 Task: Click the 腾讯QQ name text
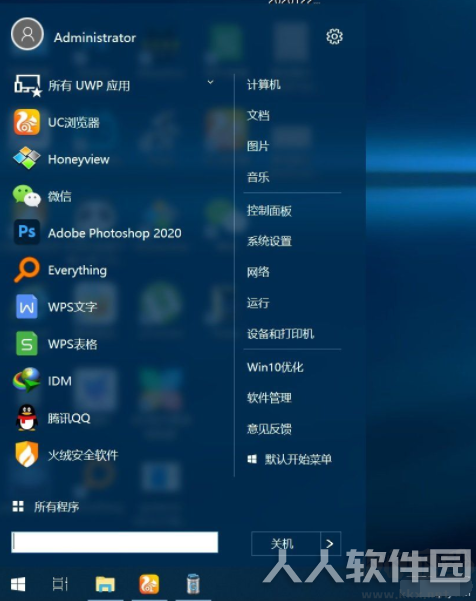69,418
